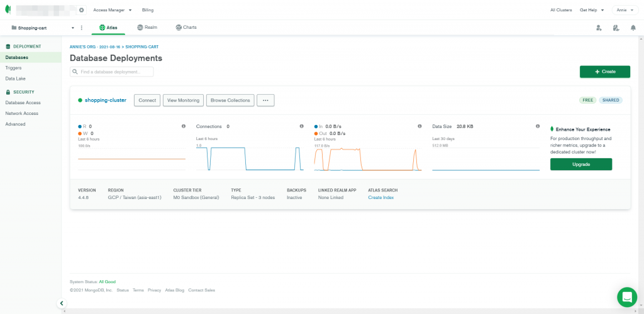Screen dimensions: 644x314
Task: Click the Deployment database icon
Action: (8, 46)
